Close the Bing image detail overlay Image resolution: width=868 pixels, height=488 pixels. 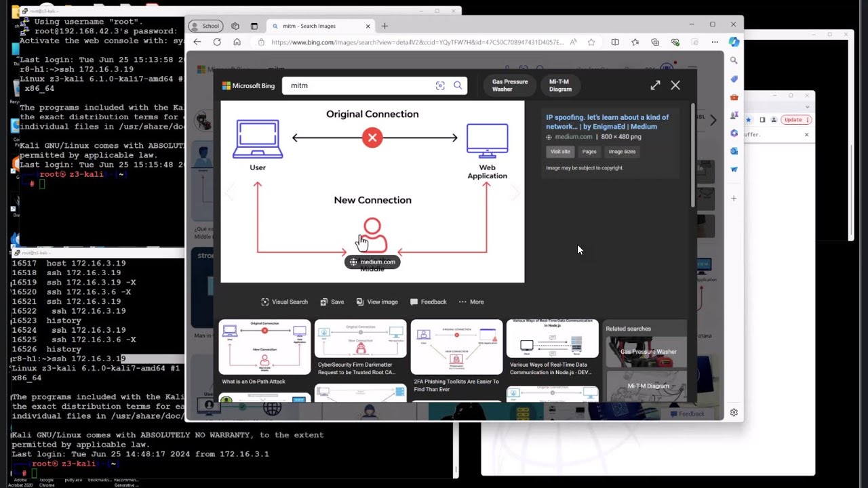pyautogui.click(x=675, y=85)
